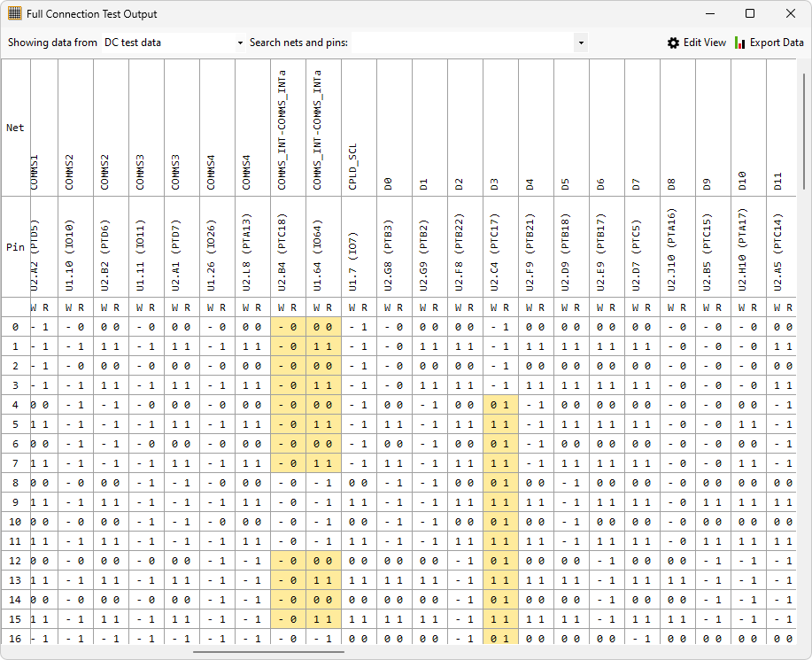Viewport: 812px width, 660px height.
Task: Click the app icon in title bar
Action: pyautogui.click(x=15, y=13)
